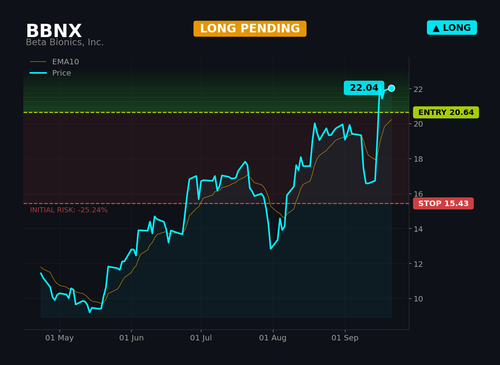
Task: Click the 01 Sep date axis label
Action: coord(345,338)
